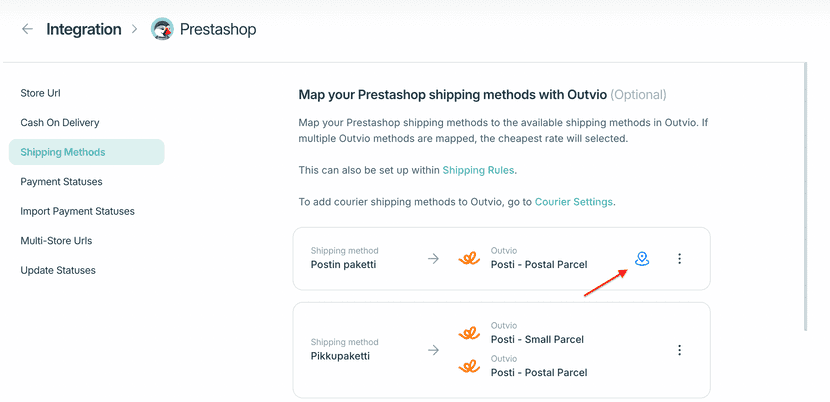Select Cash On Delivery in sidebar

(60, 123)
